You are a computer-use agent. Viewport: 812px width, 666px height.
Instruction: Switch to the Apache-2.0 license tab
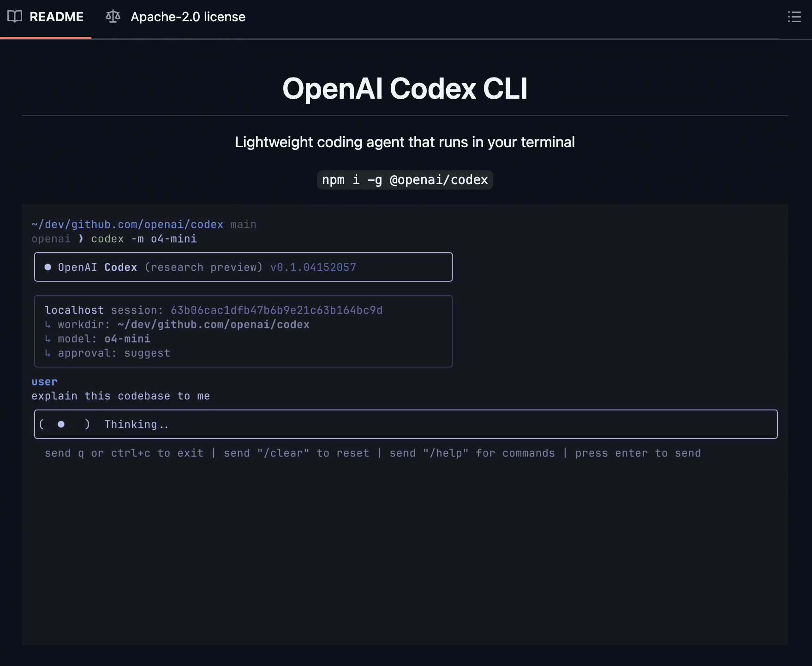(x=187, y=17)
